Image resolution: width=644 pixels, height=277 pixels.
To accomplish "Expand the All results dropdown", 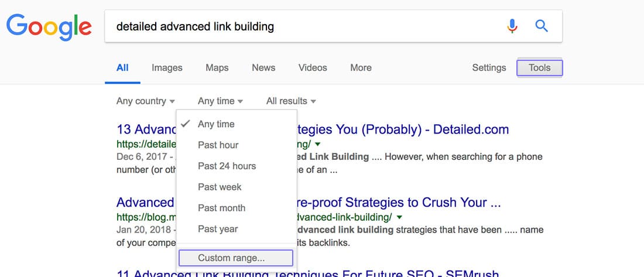I will tap(291, 101).
